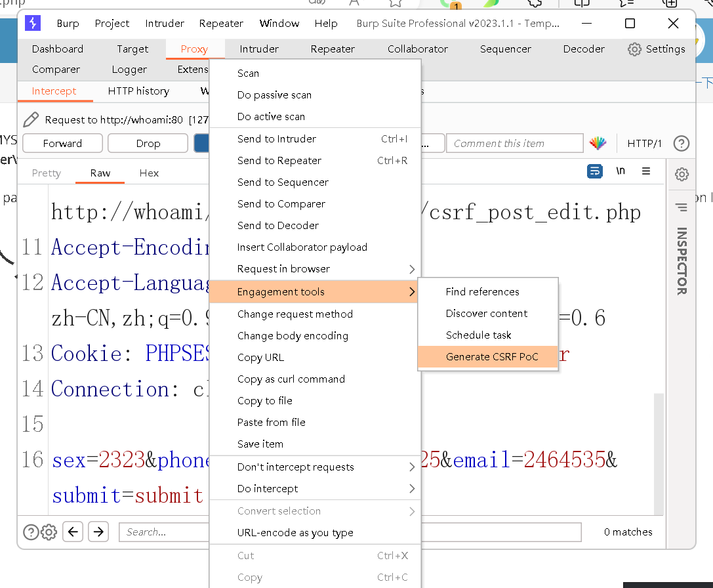Open the search options gear at bottom left
713x588 pixels.
pos(47,532)
